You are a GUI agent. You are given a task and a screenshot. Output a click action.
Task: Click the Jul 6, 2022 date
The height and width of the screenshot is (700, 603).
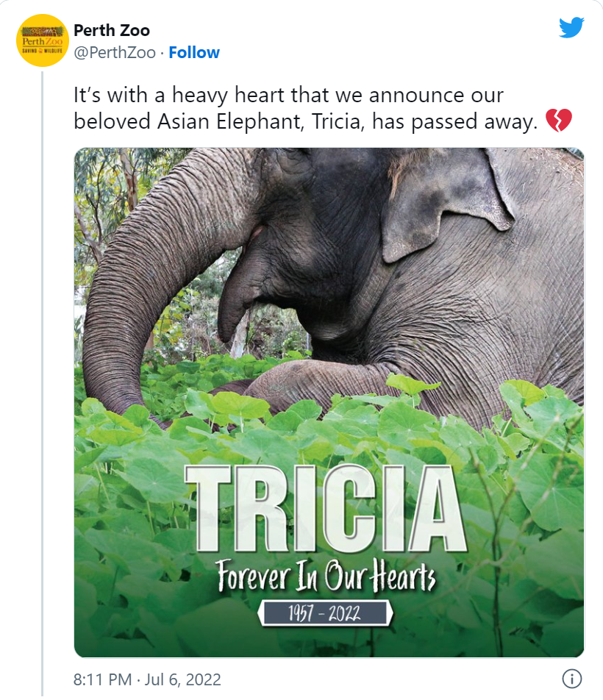click(x=182, y=679)
